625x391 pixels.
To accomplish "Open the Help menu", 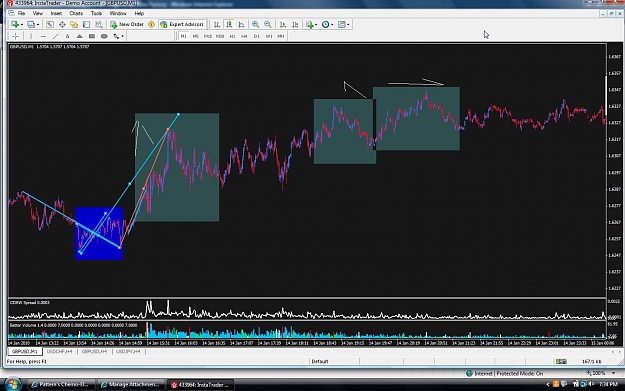I will click(139, 13).
